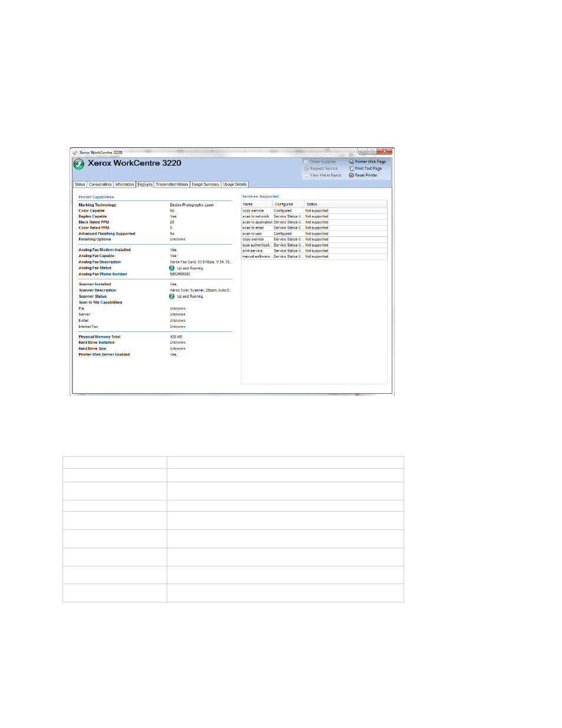Select the print service row
Image resolution: width=562 pixels, height=728 pixels.
[x=314, y=251]
